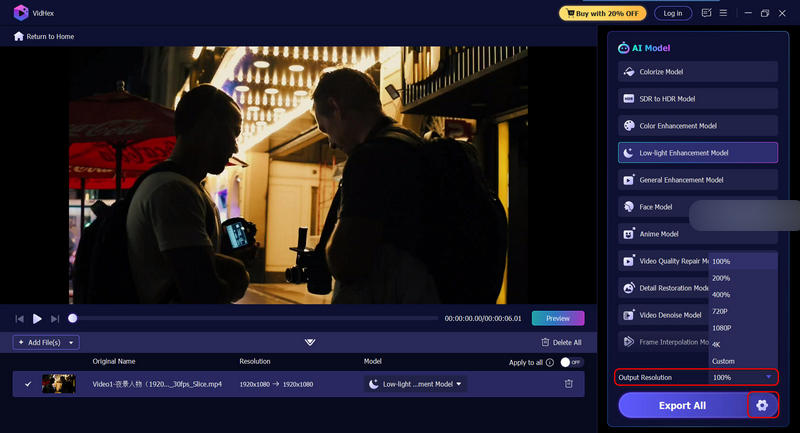Open export settings gear icon
This screenshot has height=433, width=800.
coord(762,405)
